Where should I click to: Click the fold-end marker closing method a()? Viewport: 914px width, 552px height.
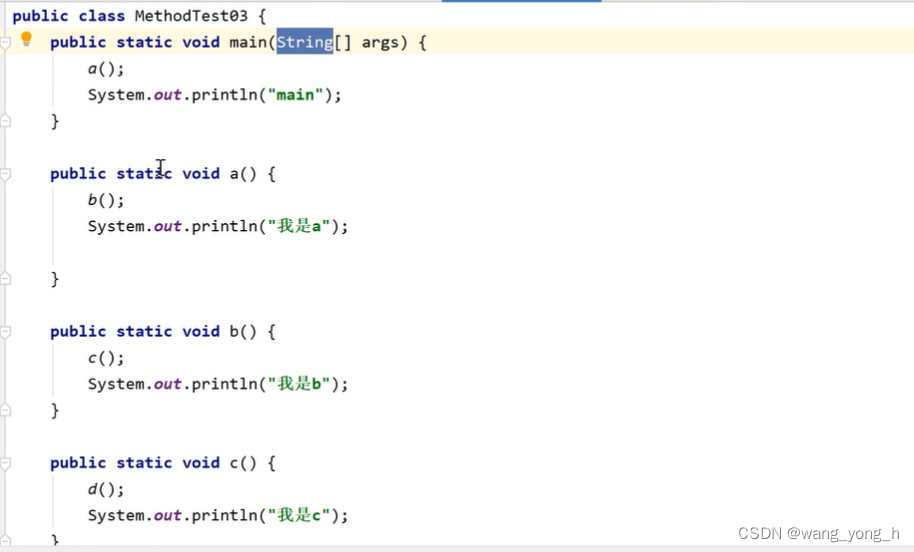[x=5, y=279]
